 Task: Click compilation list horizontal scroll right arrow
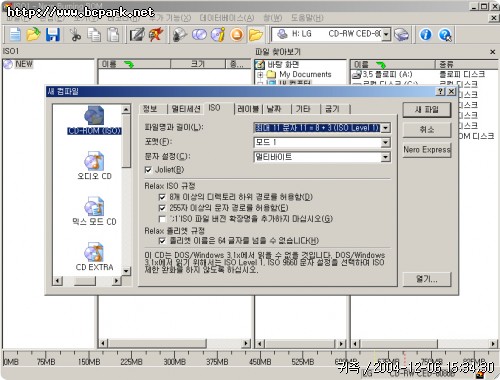[116, 281]
